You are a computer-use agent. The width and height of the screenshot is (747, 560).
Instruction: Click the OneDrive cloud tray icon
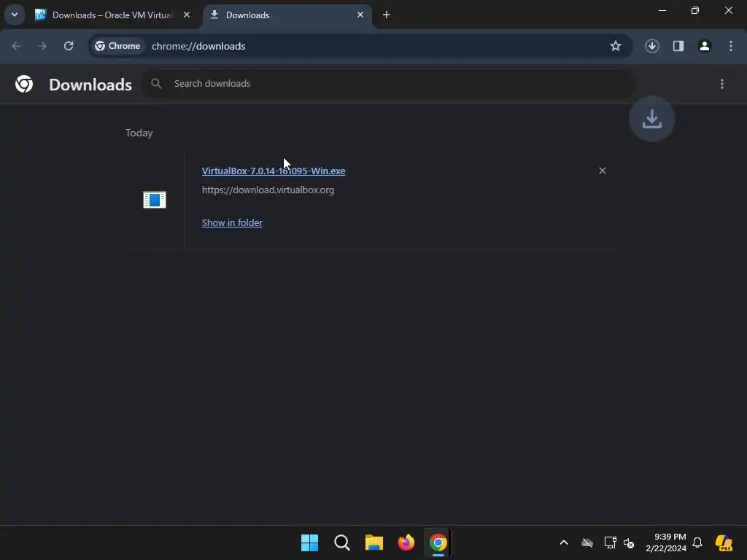587,542
